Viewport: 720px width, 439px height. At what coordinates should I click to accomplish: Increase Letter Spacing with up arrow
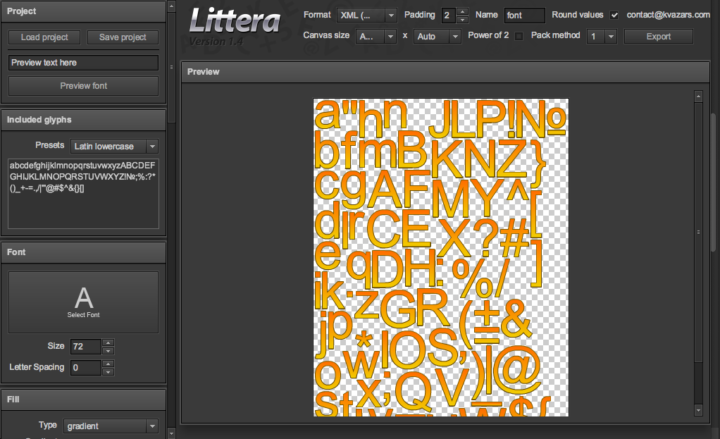coord(108,363)
